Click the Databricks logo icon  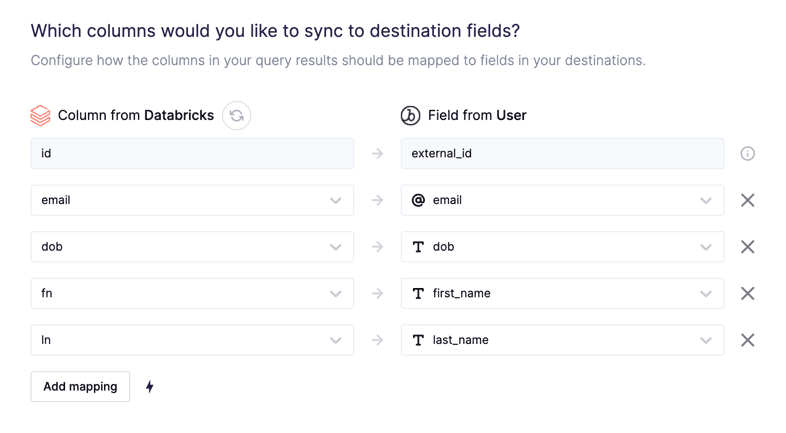40,116
